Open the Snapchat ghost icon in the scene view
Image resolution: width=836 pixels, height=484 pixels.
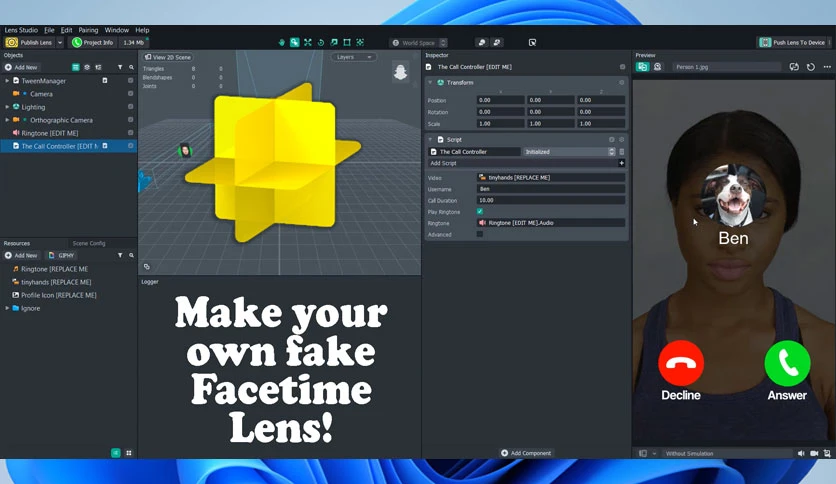(x=400, y=71)
